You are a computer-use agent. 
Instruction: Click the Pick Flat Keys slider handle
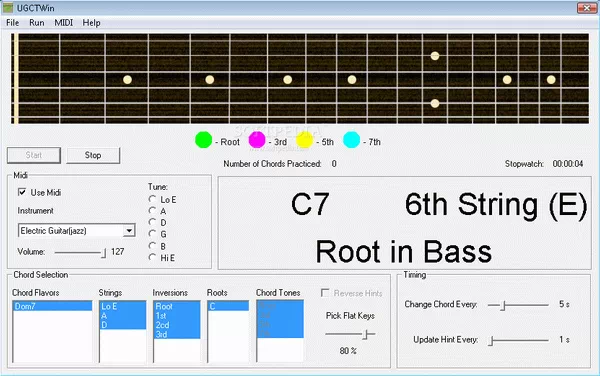[366, 334]
